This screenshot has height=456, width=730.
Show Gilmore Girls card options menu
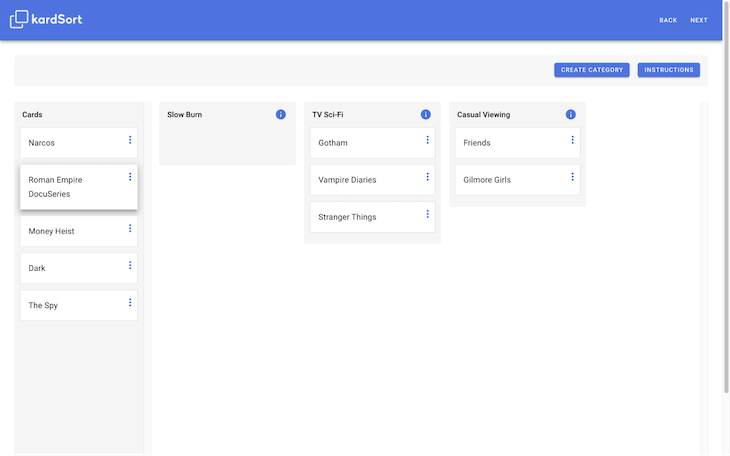pos(573,177)
